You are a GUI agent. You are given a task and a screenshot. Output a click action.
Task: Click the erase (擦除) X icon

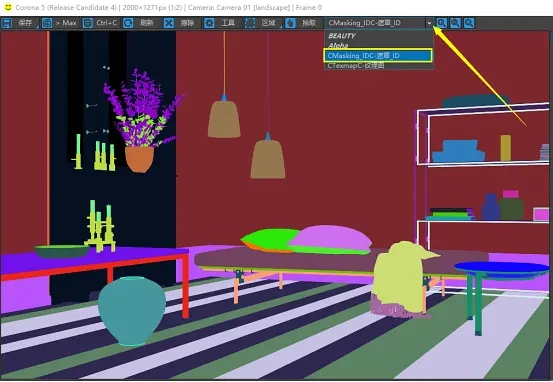coord(169,23)
